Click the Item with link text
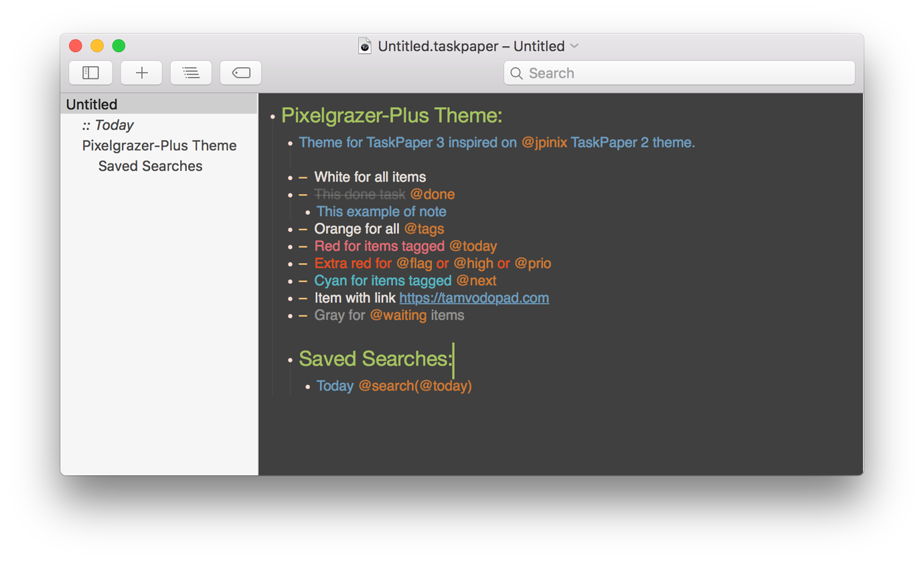 click(355, 298)
